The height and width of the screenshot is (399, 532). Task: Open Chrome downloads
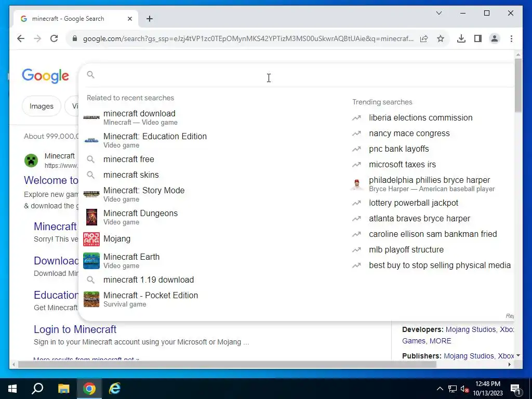[x=461, y=38]
